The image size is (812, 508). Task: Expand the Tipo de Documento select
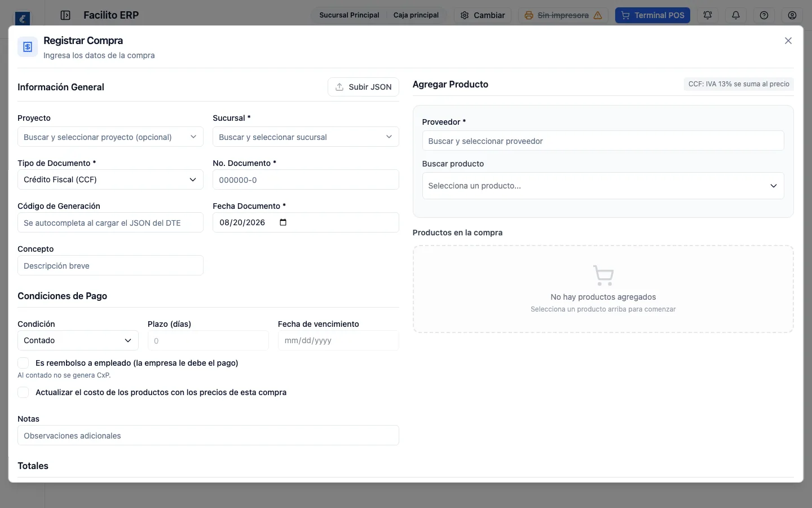coord(111,179)
